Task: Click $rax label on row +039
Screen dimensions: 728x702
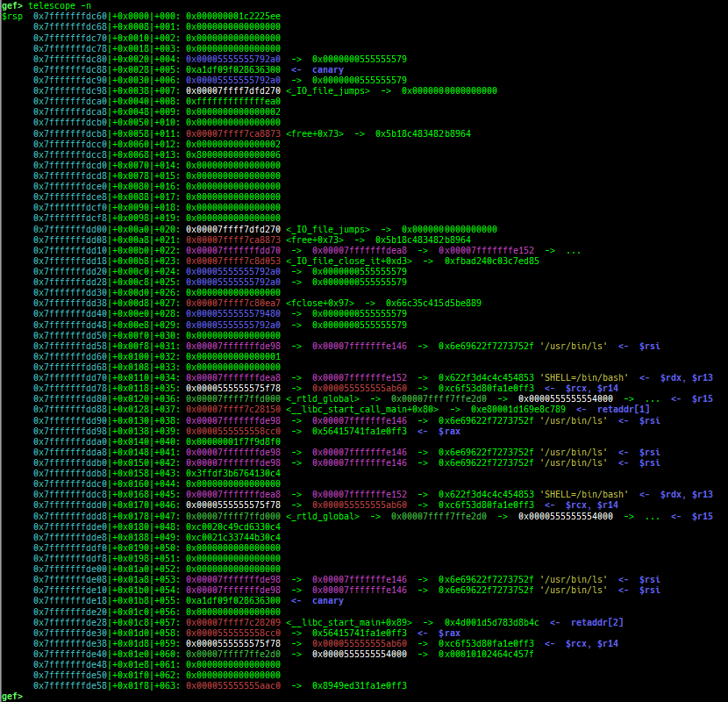Action: (x=449, y=431)
